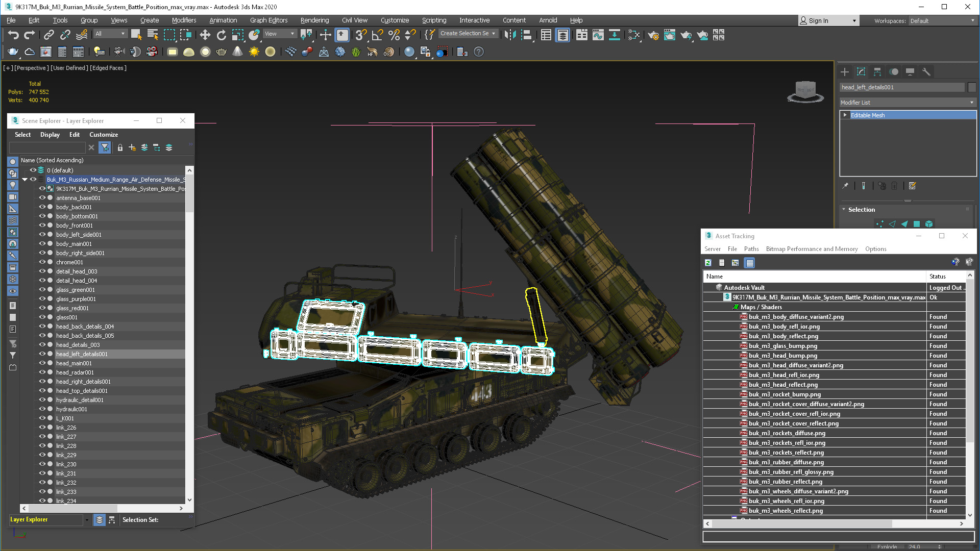The height and width of the screenshot is (551, 980).
Task: Open the Workspaces Default dropdown
Action: point(942,21)
